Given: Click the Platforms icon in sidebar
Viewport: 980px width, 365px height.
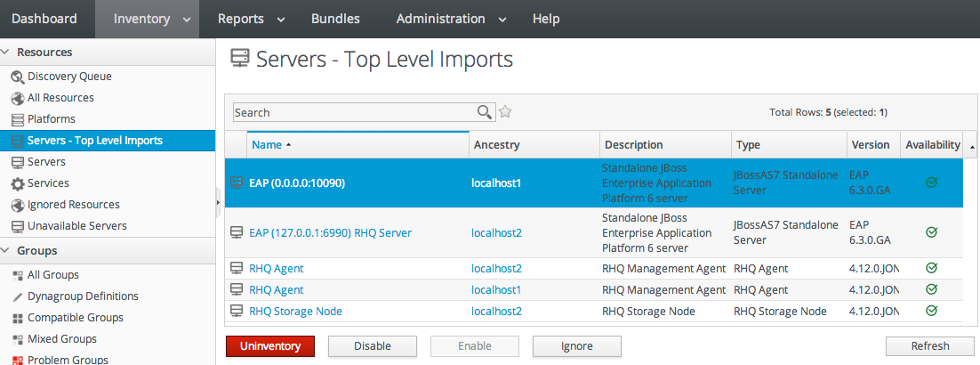Looking at the screenshot, I should coord(17,119).
